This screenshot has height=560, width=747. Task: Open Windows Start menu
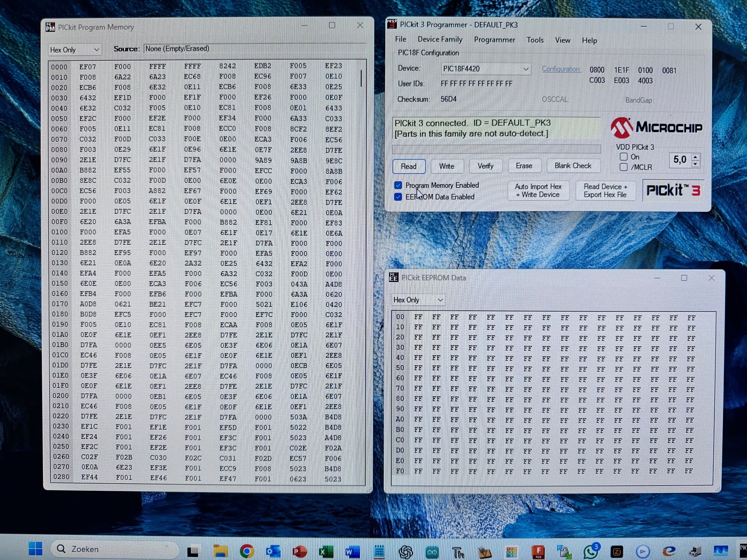coord(36,549)
